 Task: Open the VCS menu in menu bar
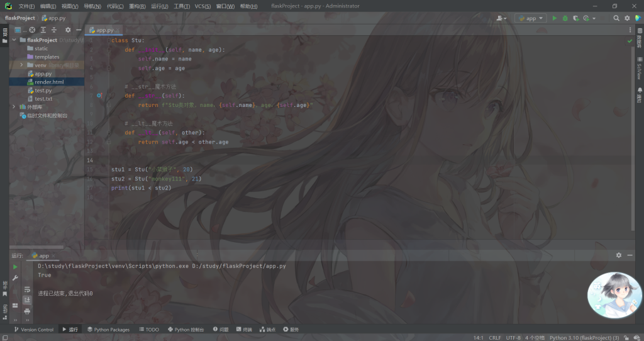tap(203, 6)
